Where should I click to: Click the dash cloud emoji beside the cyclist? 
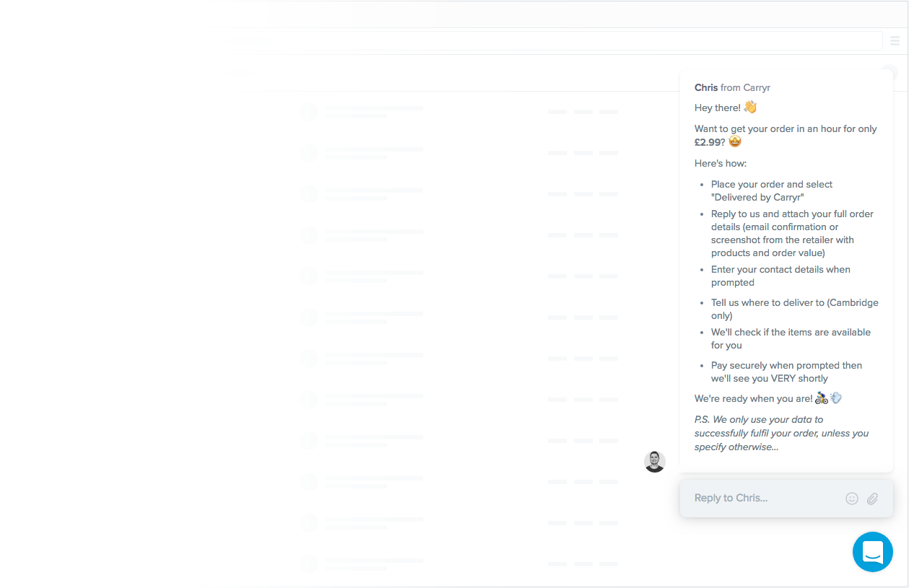pyautogui.click(x=836, y=398)
